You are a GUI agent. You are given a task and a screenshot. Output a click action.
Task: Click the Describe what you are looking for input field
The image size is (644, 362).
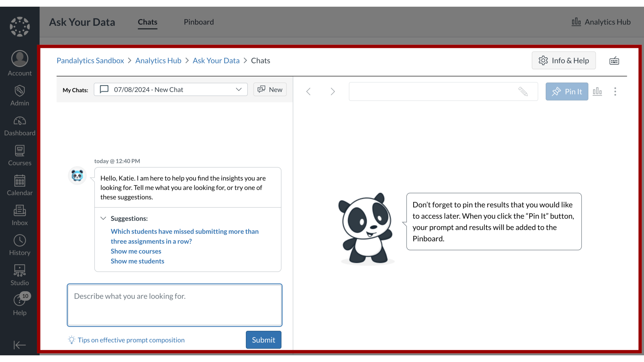174,305
